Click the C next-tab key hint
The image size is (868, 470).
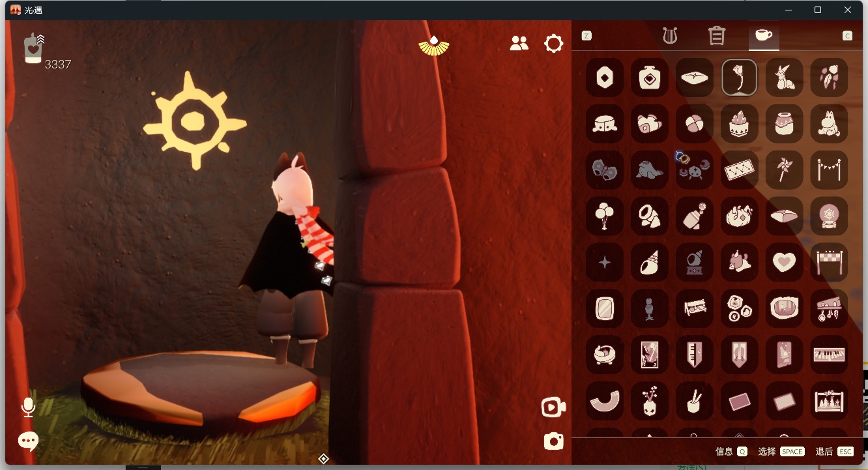point(848,36)
